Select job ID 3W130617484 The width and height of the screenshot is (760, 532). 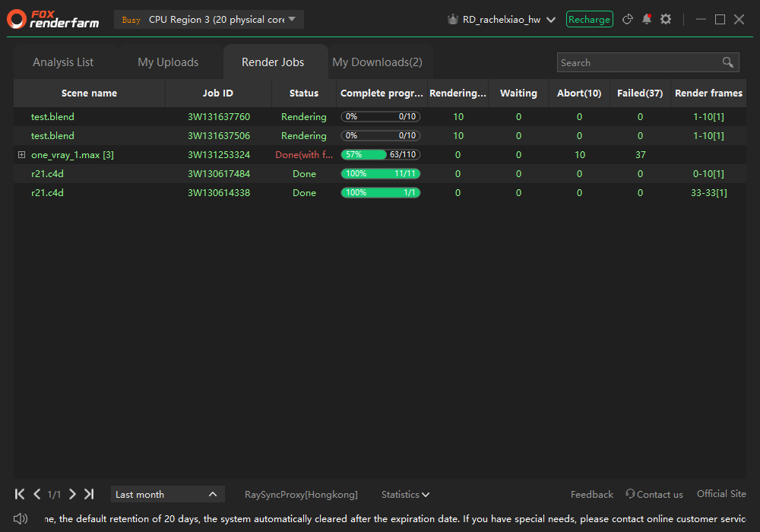click(x=219, y=173)
